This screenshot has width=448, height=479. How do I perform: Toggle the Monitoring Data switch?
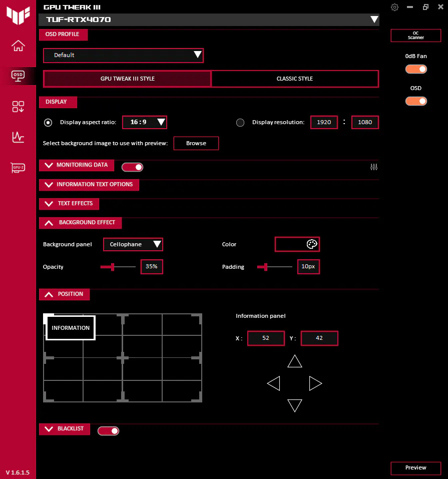pos(132,167)
